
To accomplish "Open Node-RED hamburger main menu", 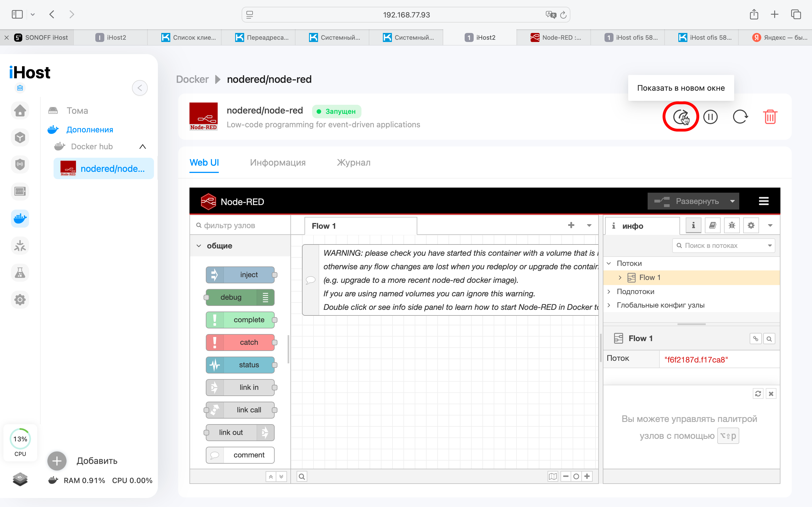I will pos(764,201).
